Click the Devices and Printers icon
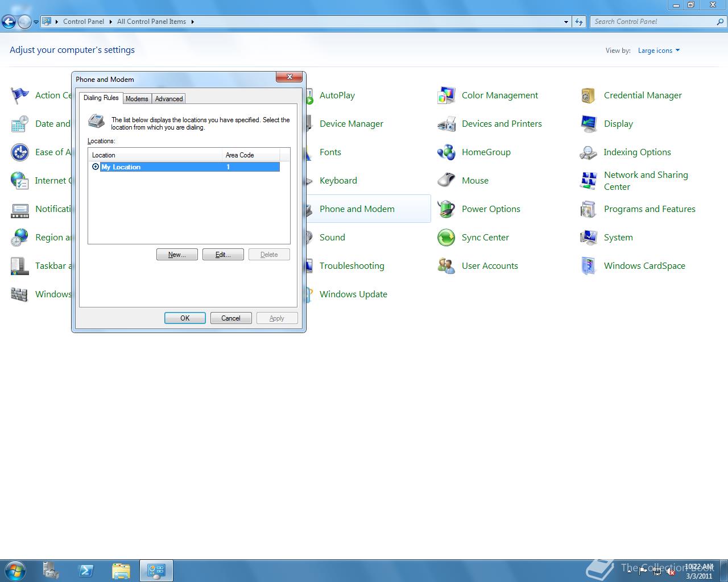The width and height of the screenshot is (728, 582). point(446,124)
